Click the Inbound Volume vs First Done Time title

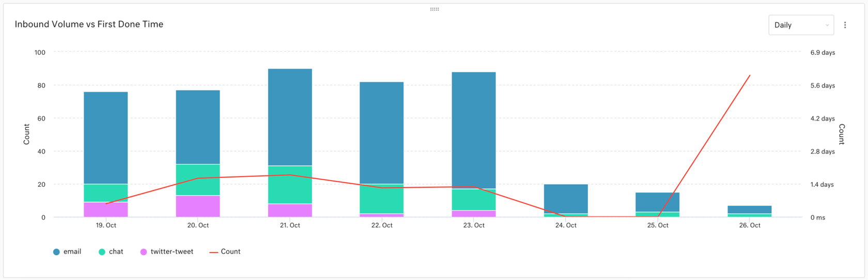click(89, 24)
